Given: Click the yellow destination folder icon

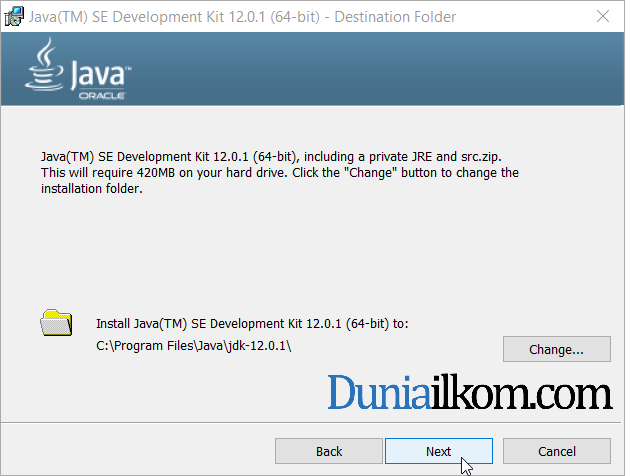Looking at the screenshot, I should coord(56,323).
